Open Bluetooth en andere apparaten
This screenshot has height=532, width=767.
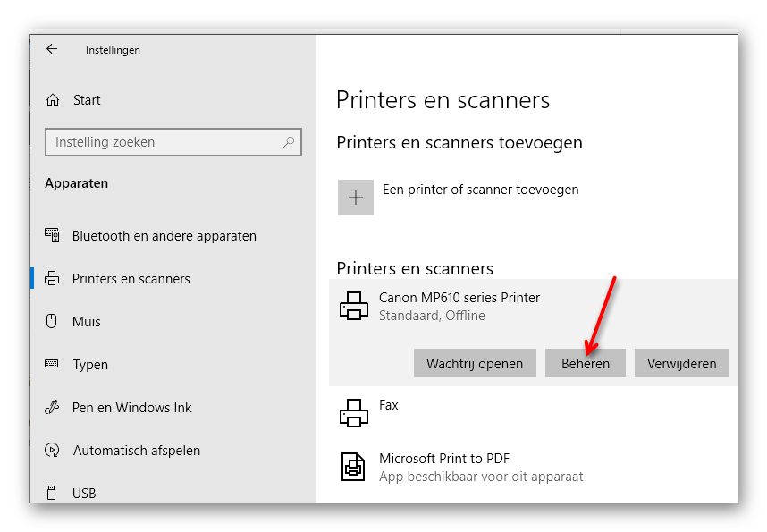[x=164, y=236]
